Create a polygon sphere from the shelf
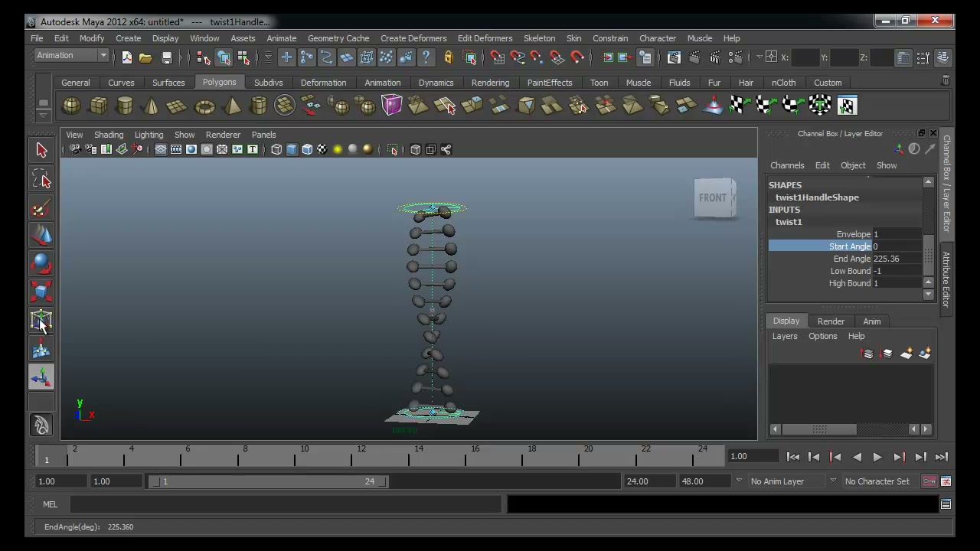The image size is (980, 551). pos(71,106)
